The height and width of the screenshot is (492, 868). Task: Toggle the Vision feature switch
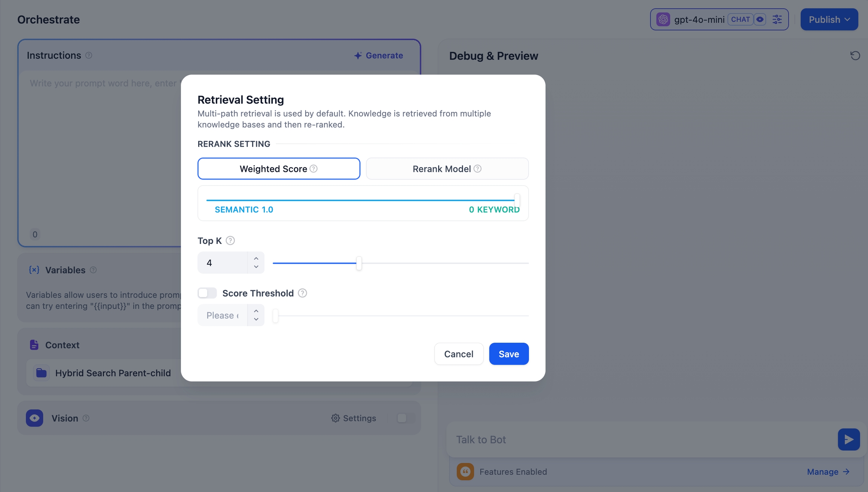pos(405,418)
